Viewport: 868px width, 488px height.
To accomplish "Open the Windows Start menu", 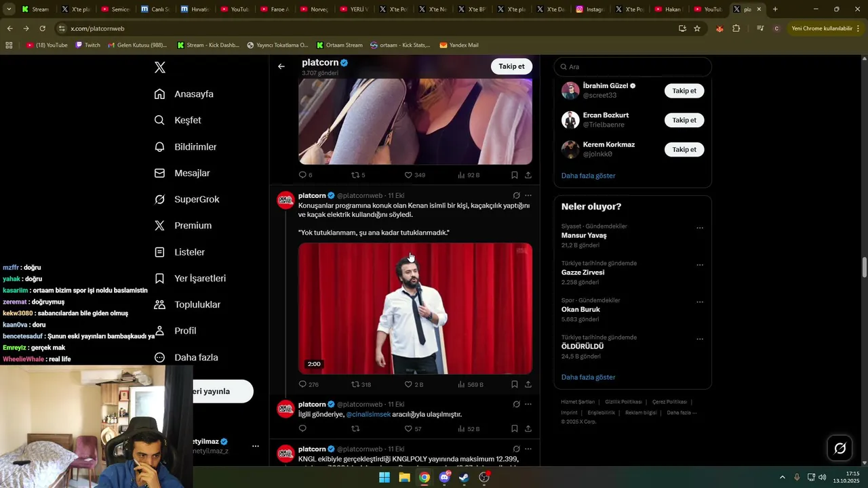I will (384, 477).
